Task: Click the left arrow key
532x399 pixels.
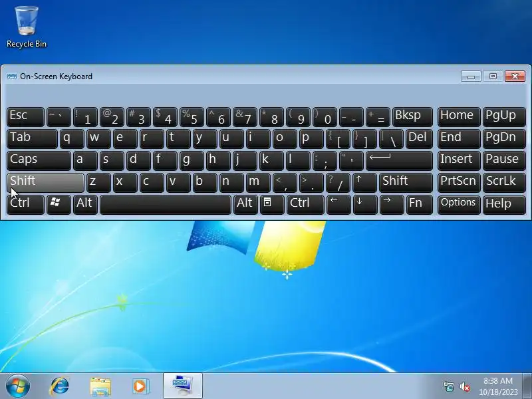Action: pyautogui.click(x=338, y=205)
